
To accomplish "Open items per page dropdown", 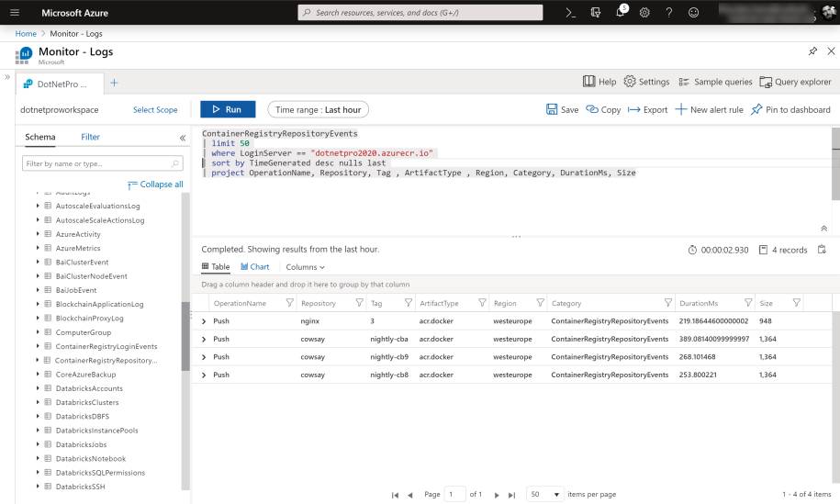I will point(544,494).
